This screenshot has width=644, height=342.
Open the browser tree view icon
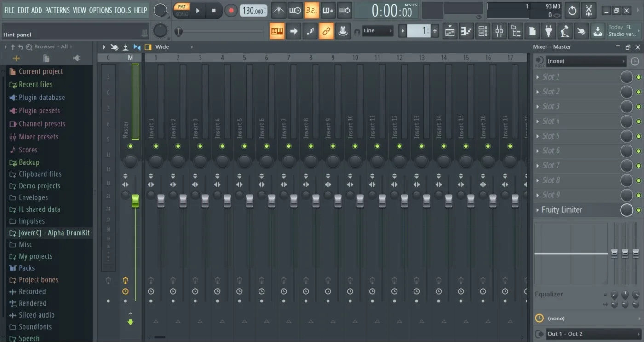click(516, 31)
